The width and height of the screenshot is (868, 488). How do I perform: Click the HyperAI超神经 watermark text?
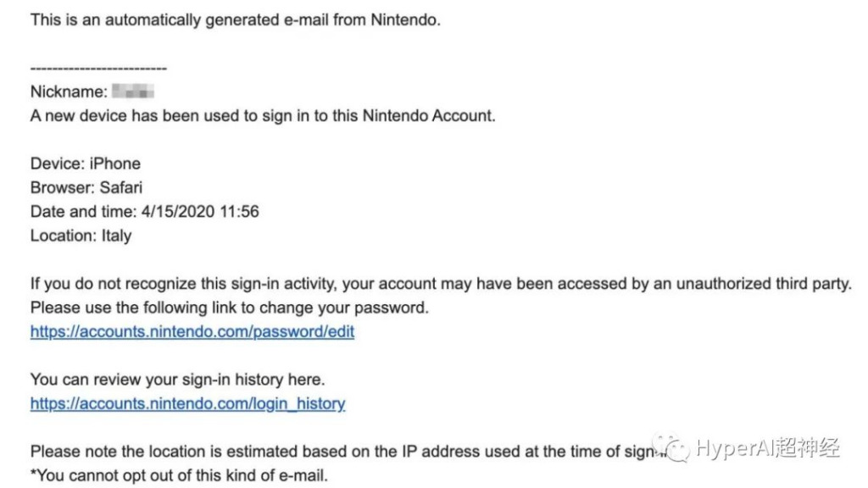(x=768, y=447)
